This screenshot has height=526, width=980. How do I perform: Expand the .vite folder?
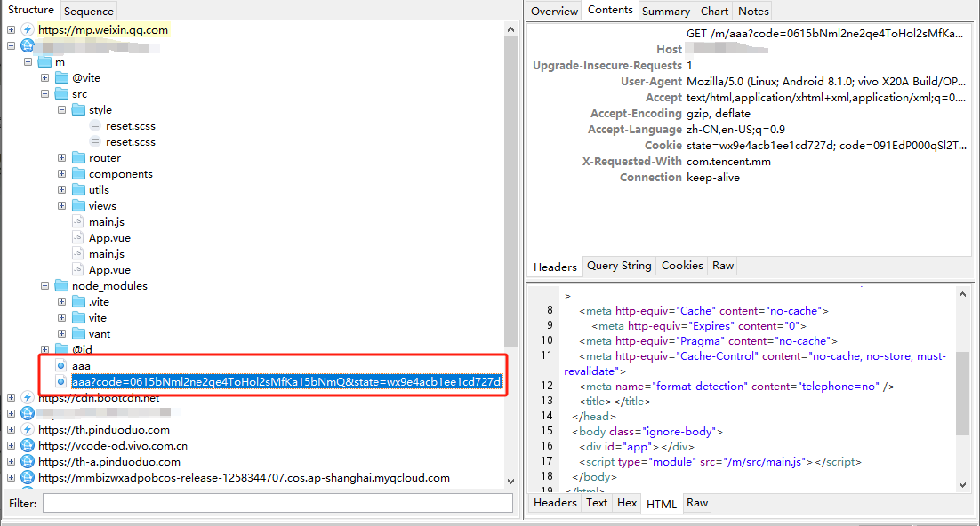click(61, 302)
